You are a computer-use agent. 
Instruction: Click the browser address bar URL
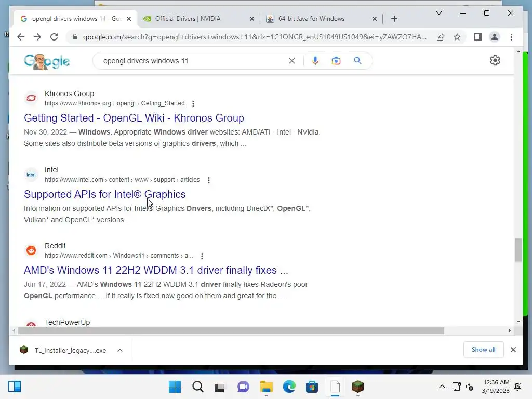pos(255,37)
